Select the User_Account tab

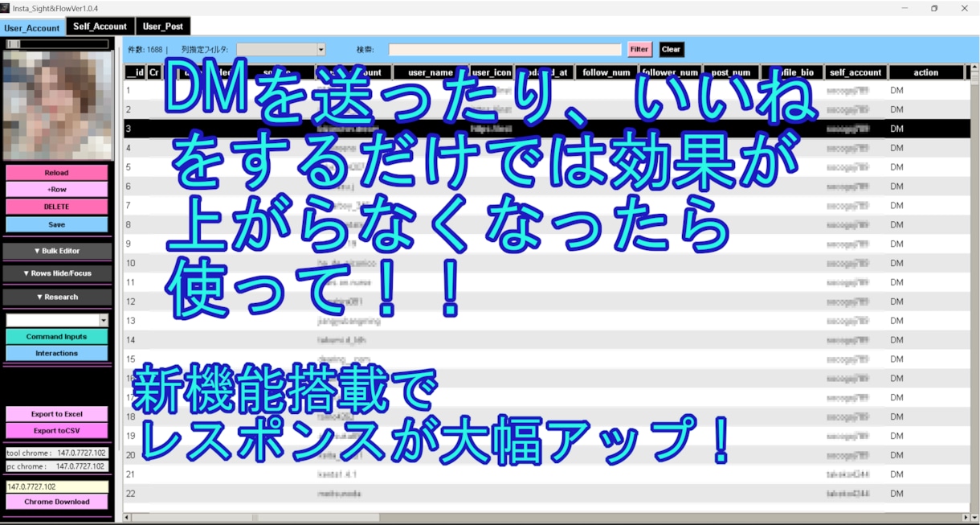[x=32, y=27]
